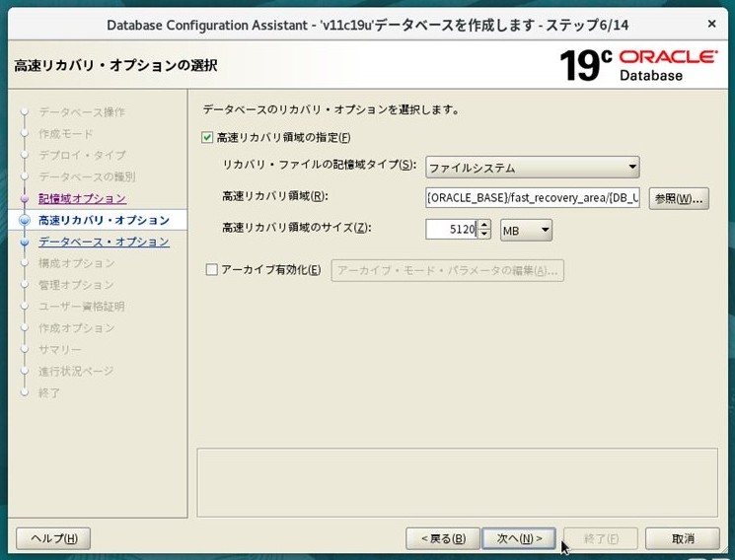Open the MB size unit dropdown
735x560 pixels.
[526, 230]
